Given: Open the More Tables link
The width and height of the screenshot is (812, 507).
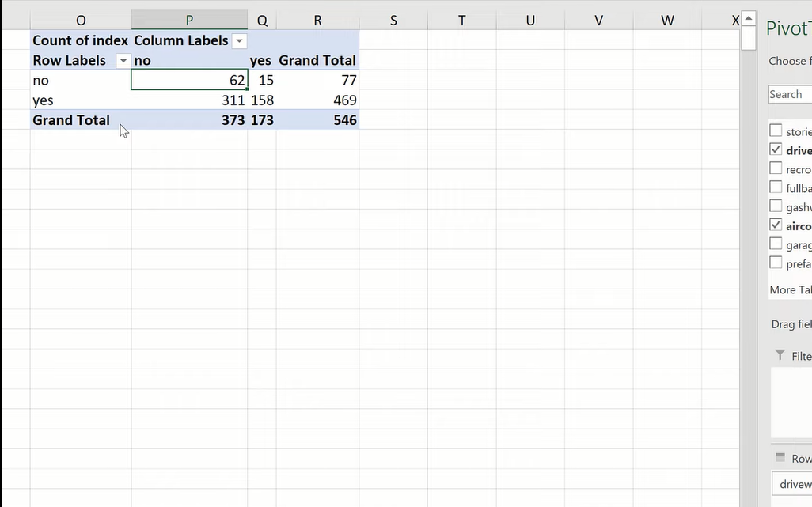Looking at the screenshot, I should (x=791, y=289).
